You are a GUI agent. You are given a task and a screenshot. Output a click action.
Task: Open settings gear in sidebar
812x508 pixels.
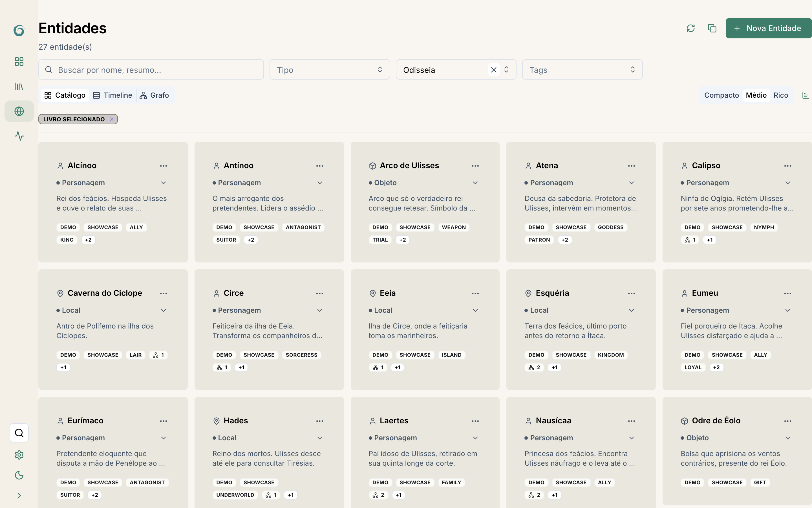[x=19, y=455]
